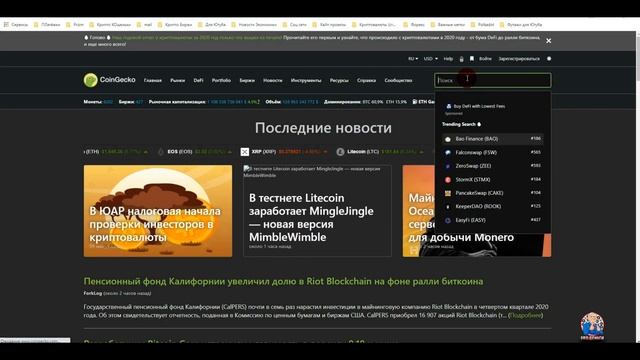This screenshot has width=640, height=360.
Task: Open the Новости menu item
Action: pos(273,80)
